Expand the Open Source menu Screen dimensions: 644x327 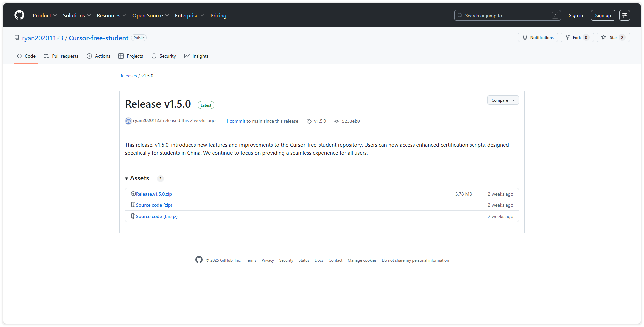point(150,16)
